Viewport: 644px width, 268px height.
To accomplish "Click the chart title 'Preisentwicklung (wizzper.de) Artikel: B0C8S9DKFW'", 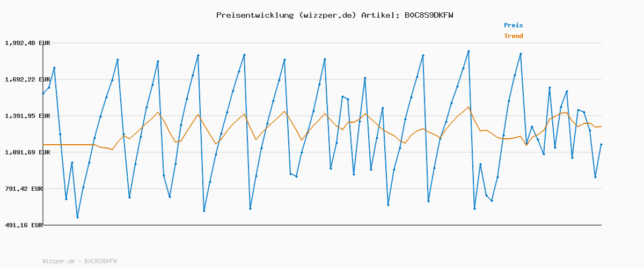I will (334, 15).
